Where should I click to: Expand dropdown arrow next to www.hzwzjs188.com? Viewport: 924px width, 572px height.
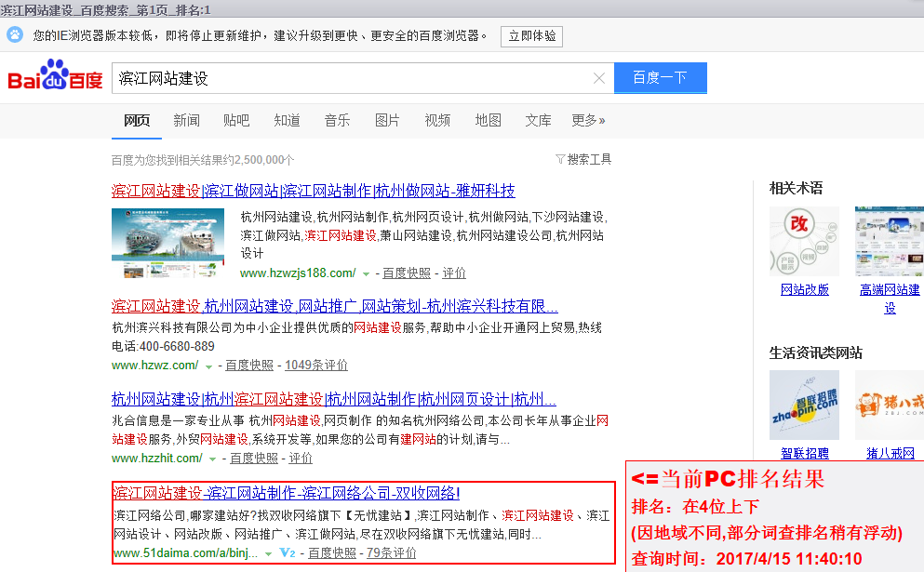366,273
